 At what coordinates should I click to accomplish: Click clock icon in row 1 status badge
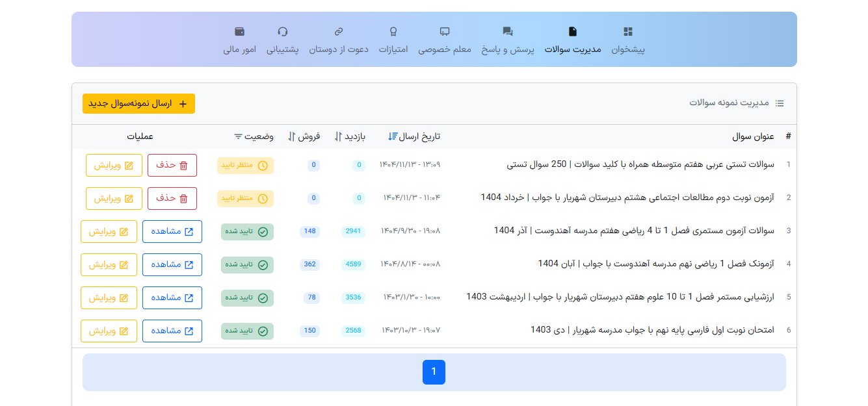263,166
